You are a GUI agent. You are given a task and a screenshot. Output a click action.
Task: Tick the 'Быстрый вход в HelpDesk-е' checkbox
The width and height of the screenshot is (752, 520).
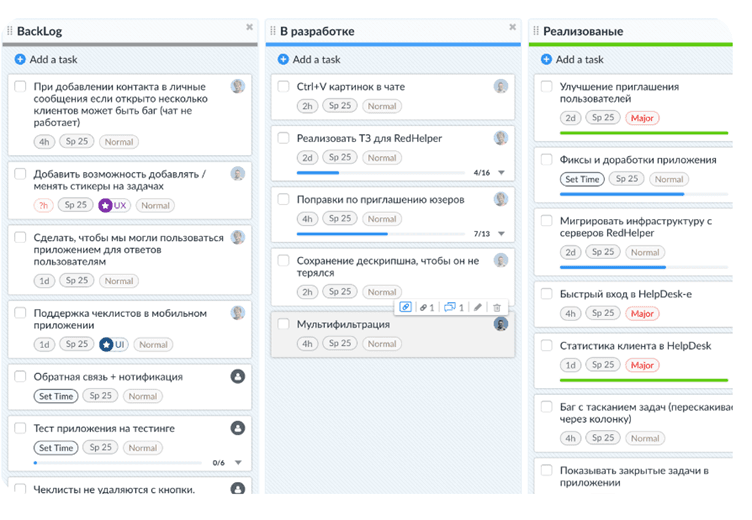coord(547,294)
